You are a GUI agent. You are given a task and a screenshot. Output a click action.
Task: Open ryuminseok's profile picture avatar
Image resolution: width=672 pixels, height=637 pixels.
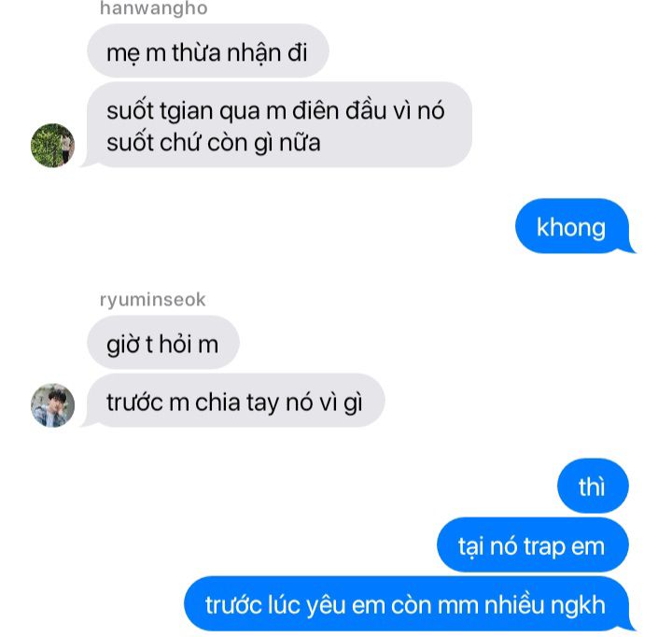click(x=52, y=405)
